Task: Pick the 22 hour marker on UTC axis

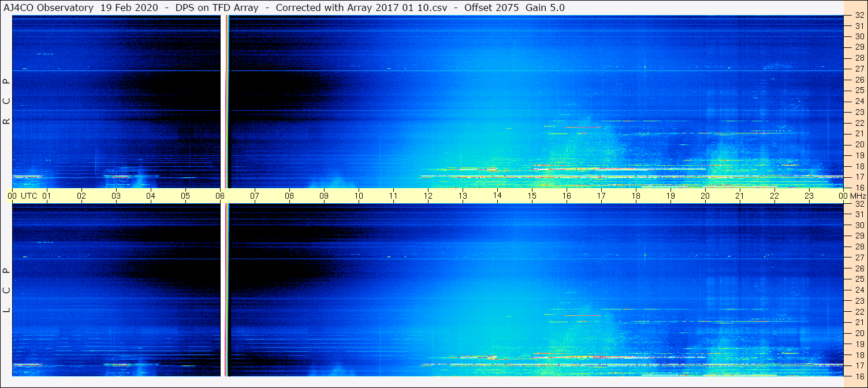Action: 774,196
